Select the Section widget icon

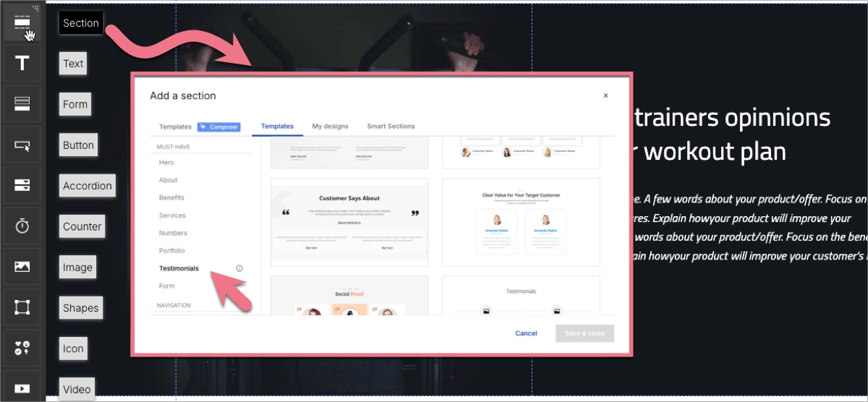(x=22, y=22)
